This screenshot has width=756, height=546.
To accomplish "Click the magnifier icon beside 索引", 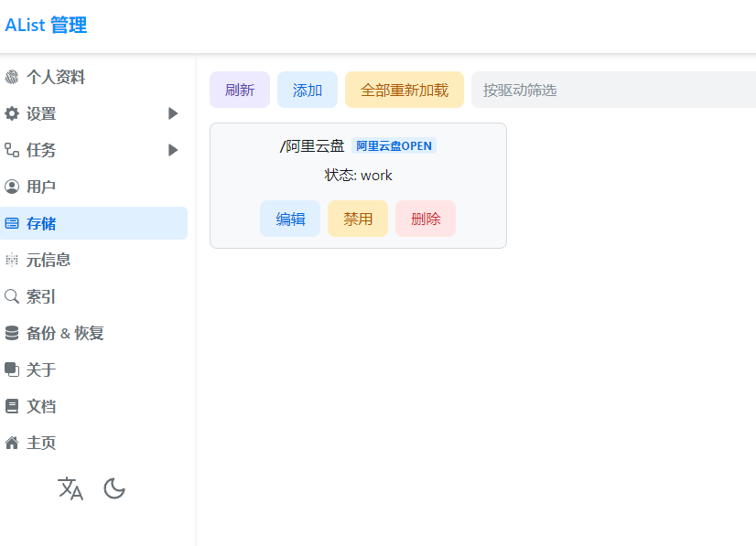I will point(12,296).
